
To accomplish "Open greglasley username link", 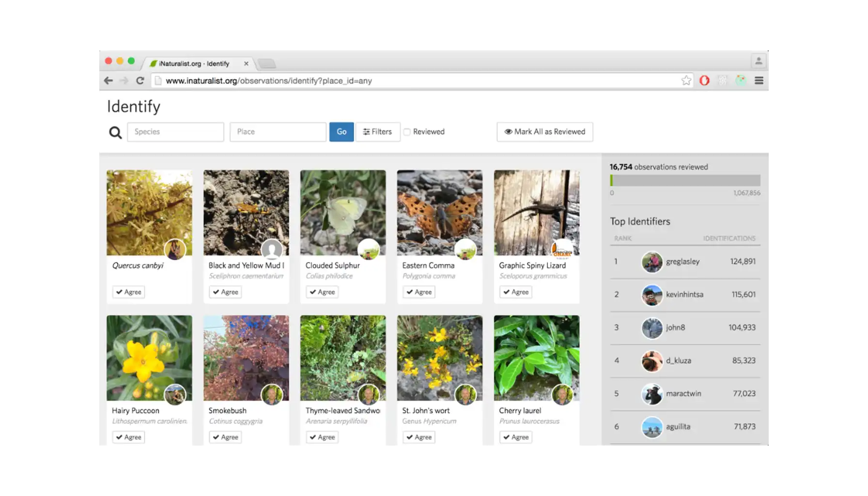I will click(x=682, y=262).
